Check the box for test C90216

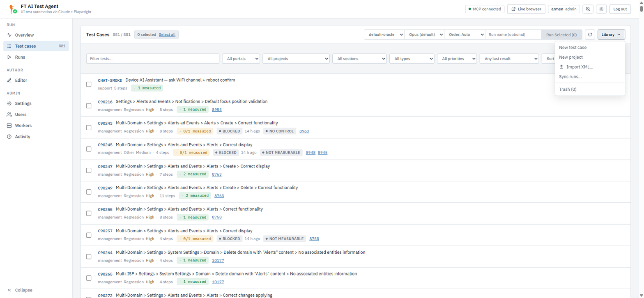pyautogui.click(x=89, y=105)
